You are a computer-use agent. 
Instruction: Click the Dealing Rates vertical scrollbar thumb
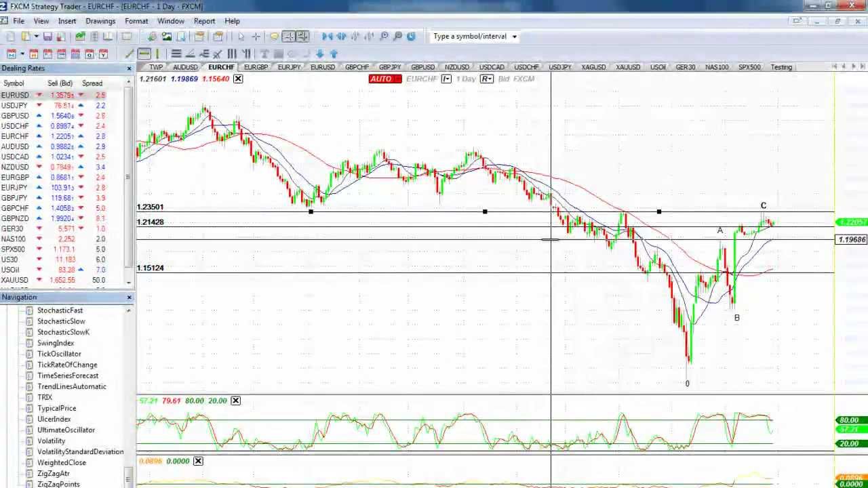pyautogui.click(x=128, y=178)
